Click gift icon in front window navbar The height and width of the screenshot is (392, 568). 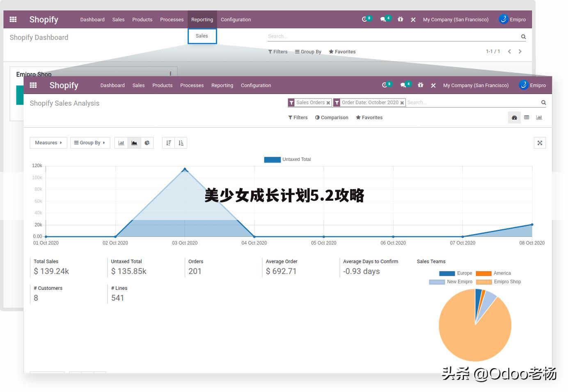coord(420,85)
